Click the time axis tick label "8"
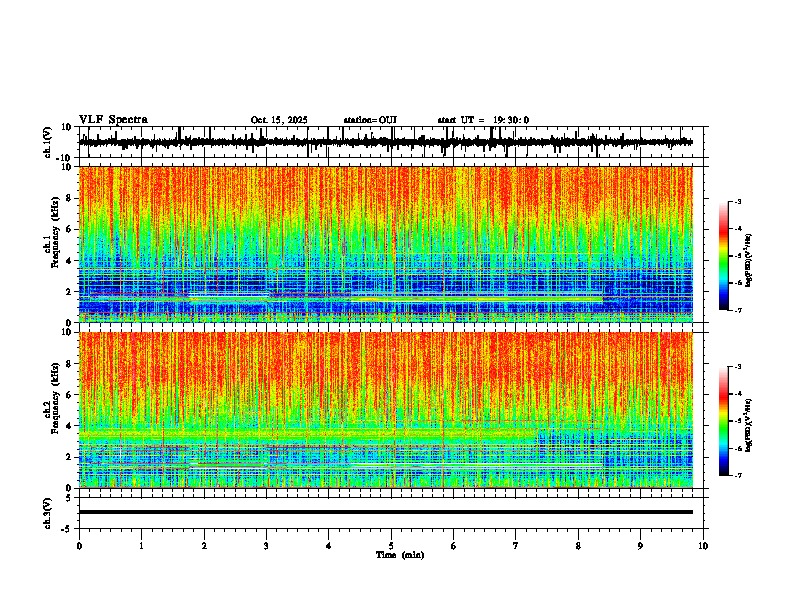Viewport: 792px width, 612px height. 578,546
